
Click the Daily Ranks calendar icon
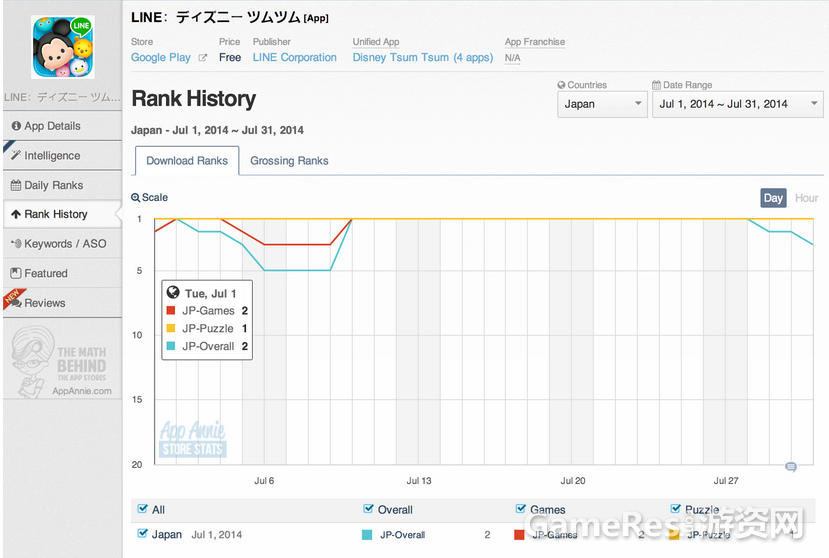pyautogui.click(x=16, y=185)
